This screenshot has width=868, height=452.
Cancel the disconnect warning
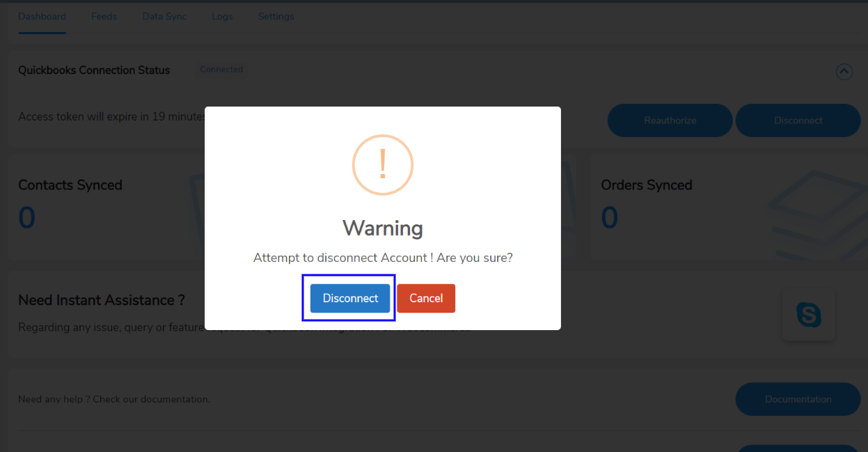click(426, 298)
